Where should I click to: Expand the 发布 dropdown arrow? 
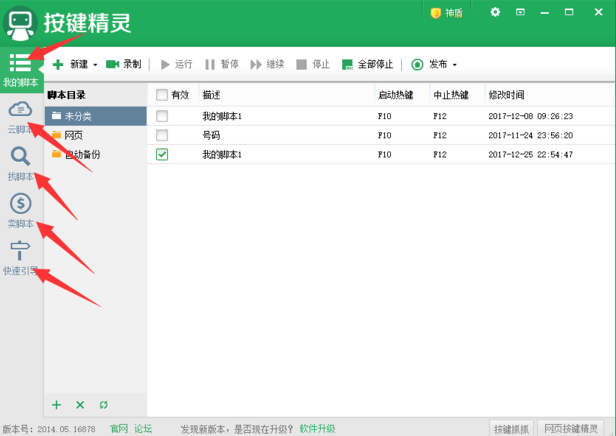455,65
